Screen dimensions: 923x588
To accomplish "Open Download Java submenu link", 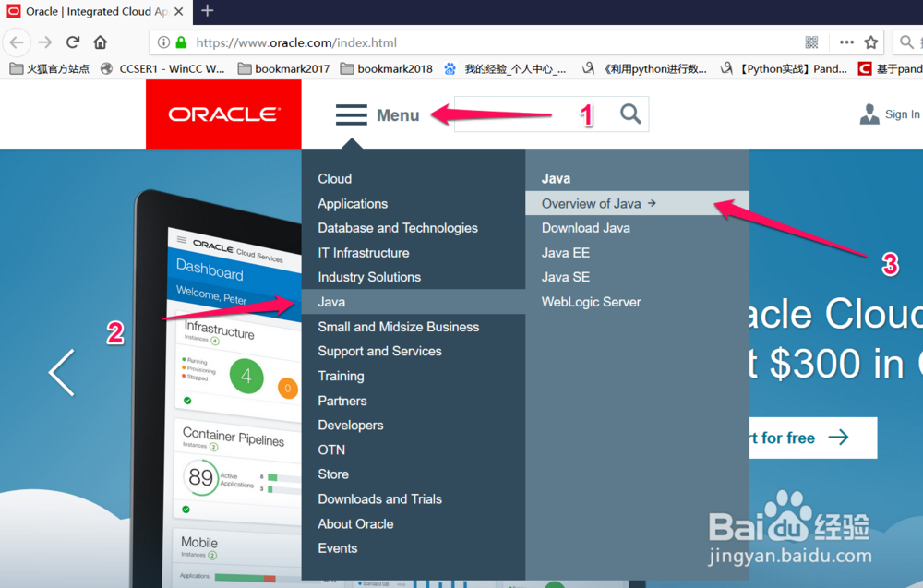I will [586, 228].
